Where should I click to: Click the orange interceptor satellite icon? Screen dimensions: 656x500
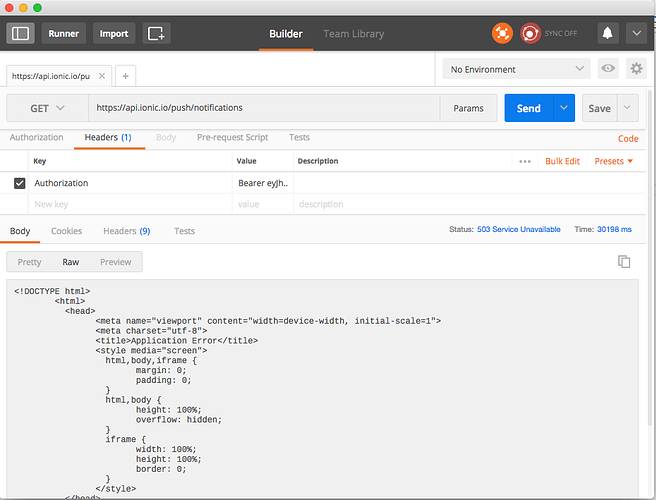(x=502, y=33)
